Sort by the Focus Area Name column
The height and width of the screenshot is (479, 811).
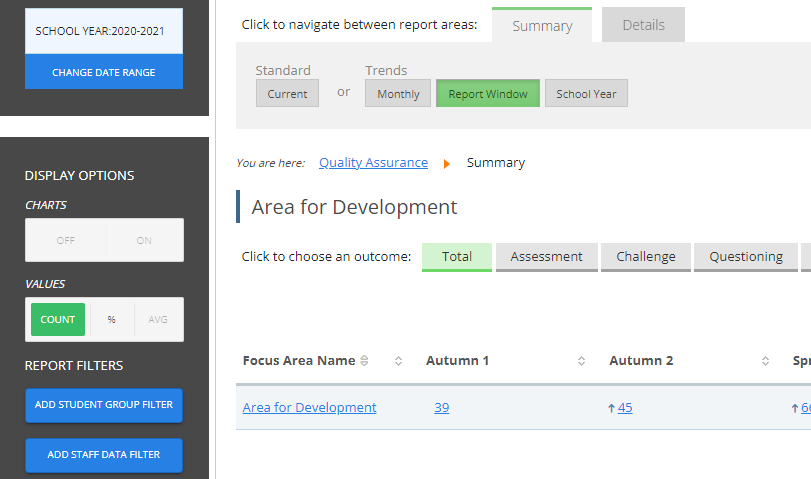coord(398,361)
